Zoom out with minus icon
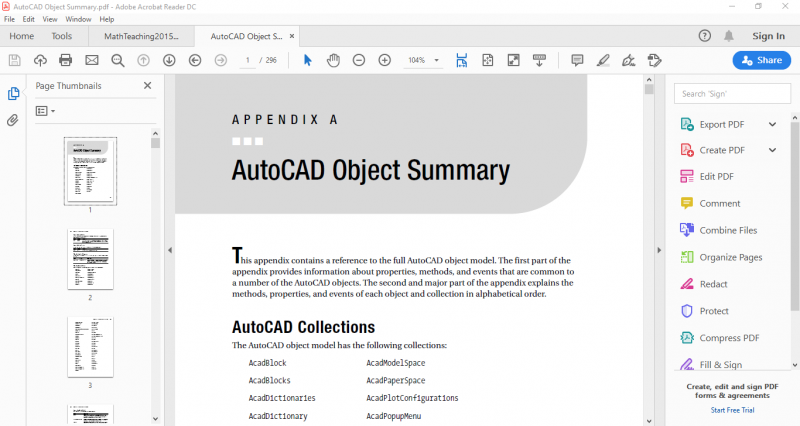The image size is (800, 426). click(359, 60)
